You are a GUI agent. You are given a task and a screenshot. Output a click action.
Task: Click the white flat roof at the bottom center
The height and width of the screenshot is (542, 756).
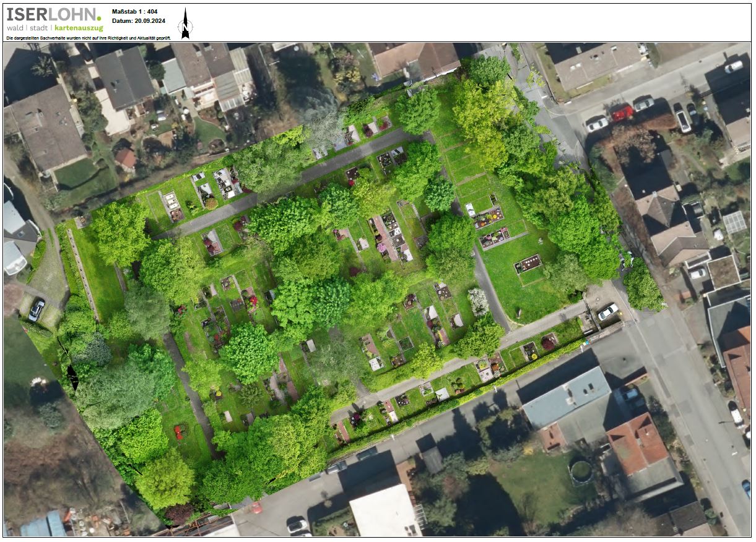click(x=385, y=512)
